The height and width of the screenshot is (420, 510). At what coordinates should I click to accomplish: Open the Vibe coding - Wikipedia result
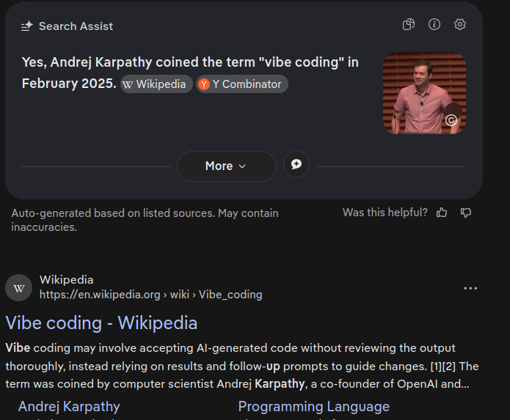coord(101,323)
